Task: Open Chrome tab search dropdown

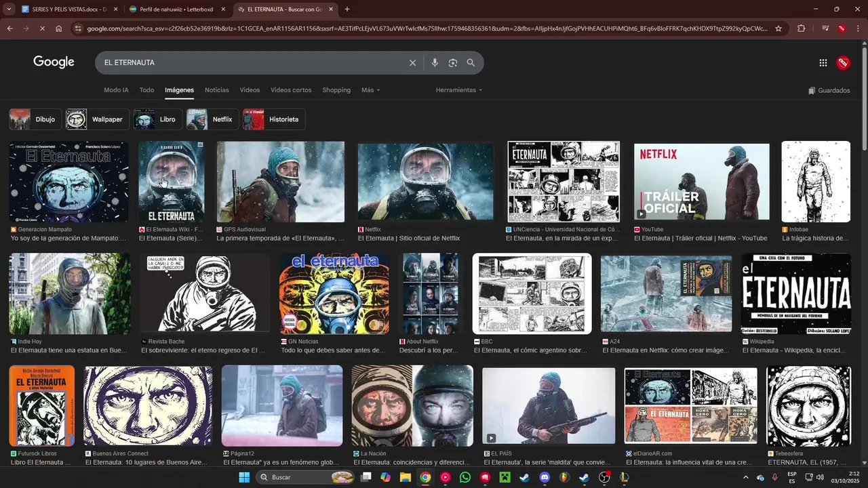Action: pyautogui.click(x=9, y=9)
